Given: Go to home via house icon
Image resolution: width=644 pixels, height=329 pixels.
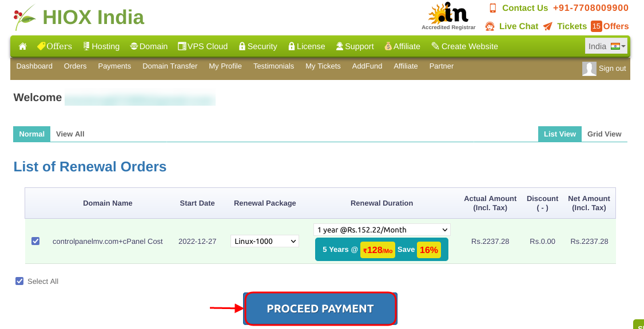Looking at the screenshot, I should [x=22, y=46].
